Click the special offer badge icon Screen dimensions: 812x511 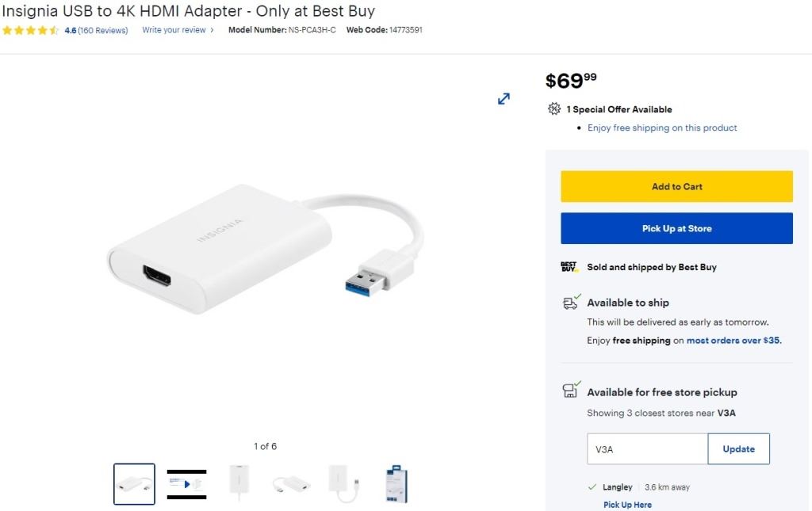pyautogui.click(x=554, y=109)
